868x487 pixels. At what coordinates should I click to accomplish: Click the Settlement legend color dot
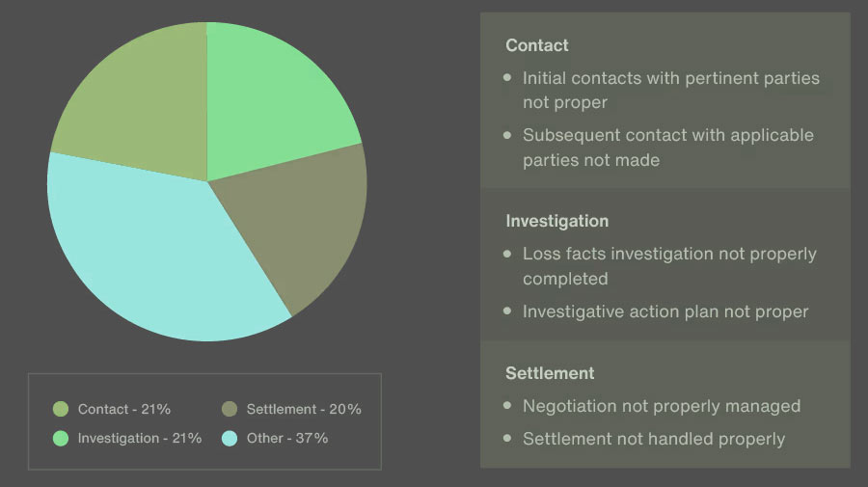(x=230, y=409)
